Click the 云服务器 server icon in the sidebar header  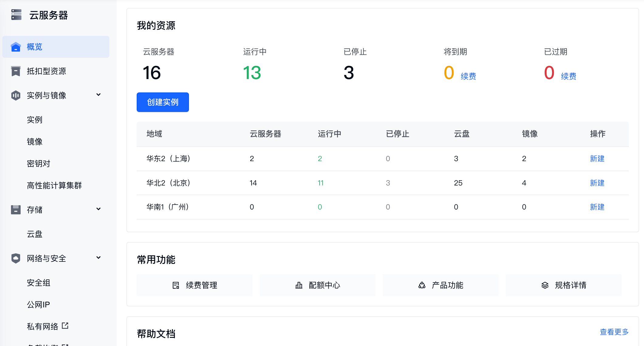pyautogui.click(x=16, y=15)
